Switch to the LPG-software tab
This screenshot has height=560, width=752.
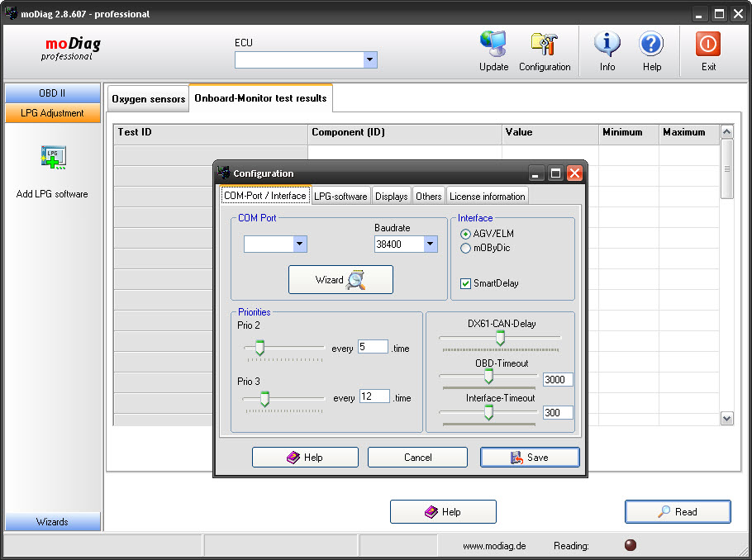coord(340,197)
